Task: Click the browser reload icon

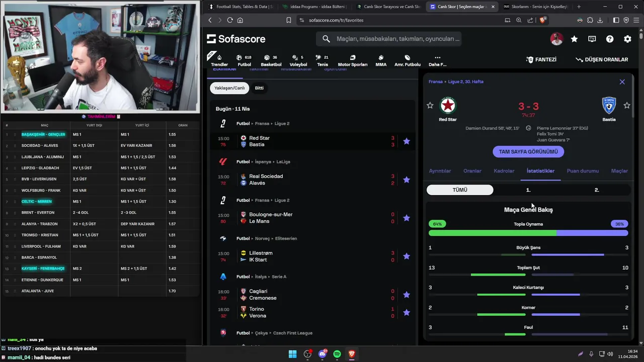Action: 230,20
